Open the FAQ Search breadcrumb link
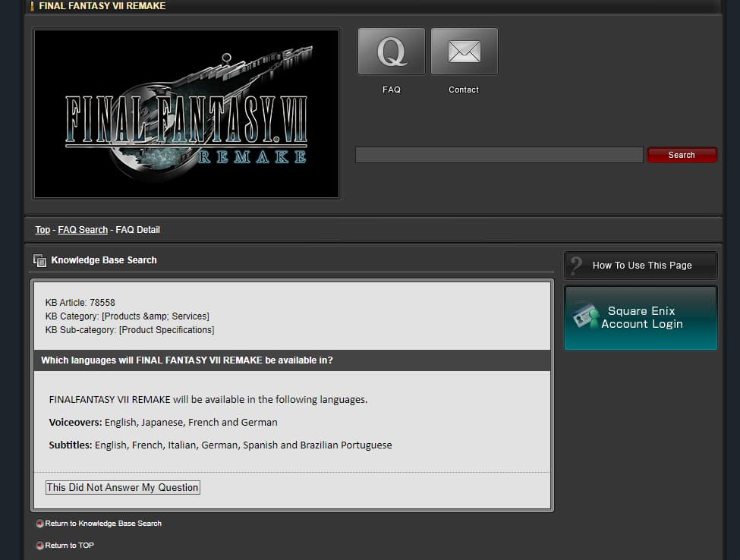The image size is (740, 560). [83, 230]
